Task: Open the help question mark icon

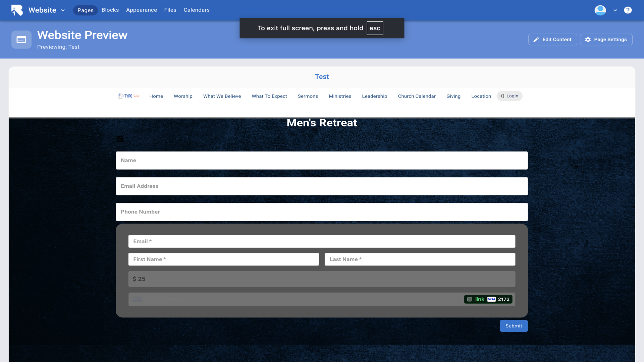Action: pos(628,10)
